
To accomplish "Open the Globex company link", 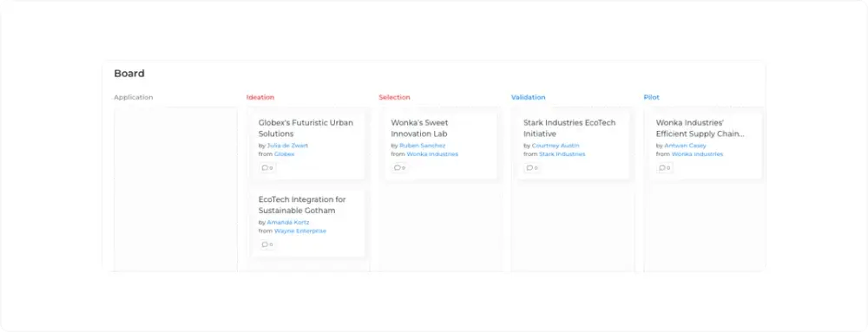I will [285, 154].
